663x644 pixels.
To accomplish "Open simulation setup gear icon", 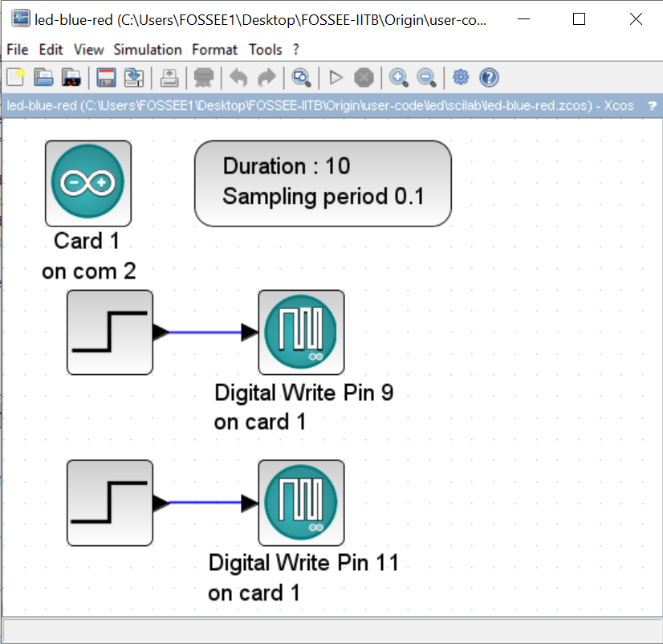I will pos(461,77).
